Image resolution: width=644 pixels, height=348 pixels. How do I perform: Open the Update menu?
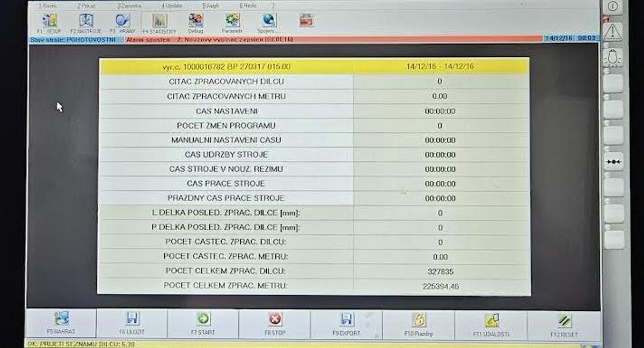tap(172, 5)
